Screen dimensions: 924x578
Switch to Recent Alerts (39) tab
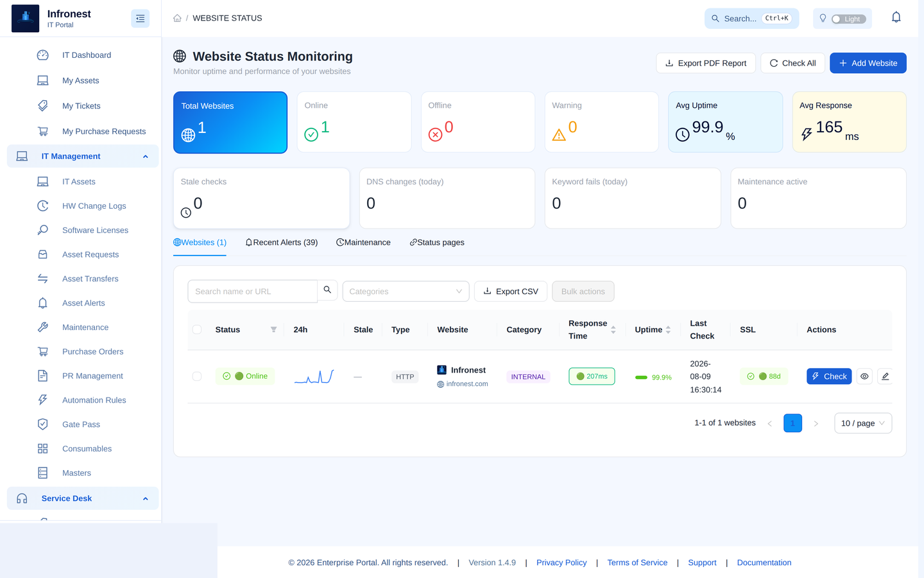[282, 242]
